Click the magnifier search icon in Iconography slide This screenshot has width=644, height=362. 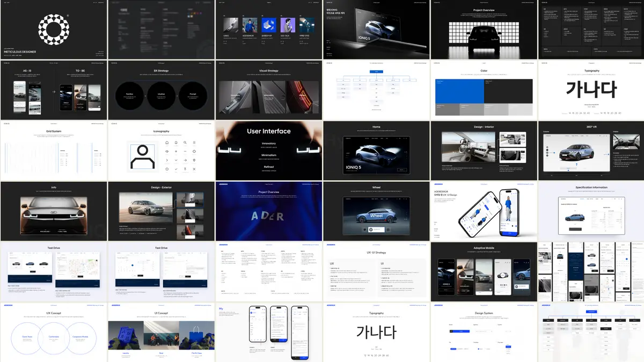(x=185, y=143)
